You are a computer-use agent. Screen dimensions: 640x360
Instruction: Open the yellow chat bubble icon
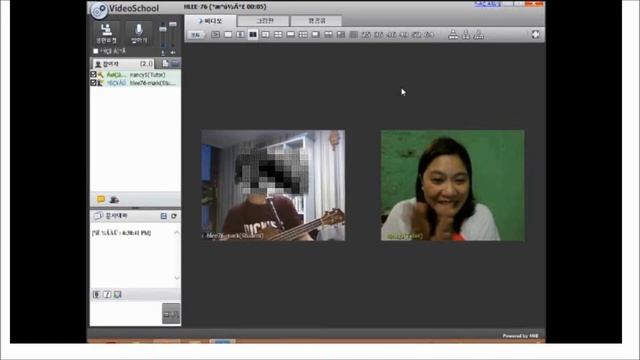point(101,199)
